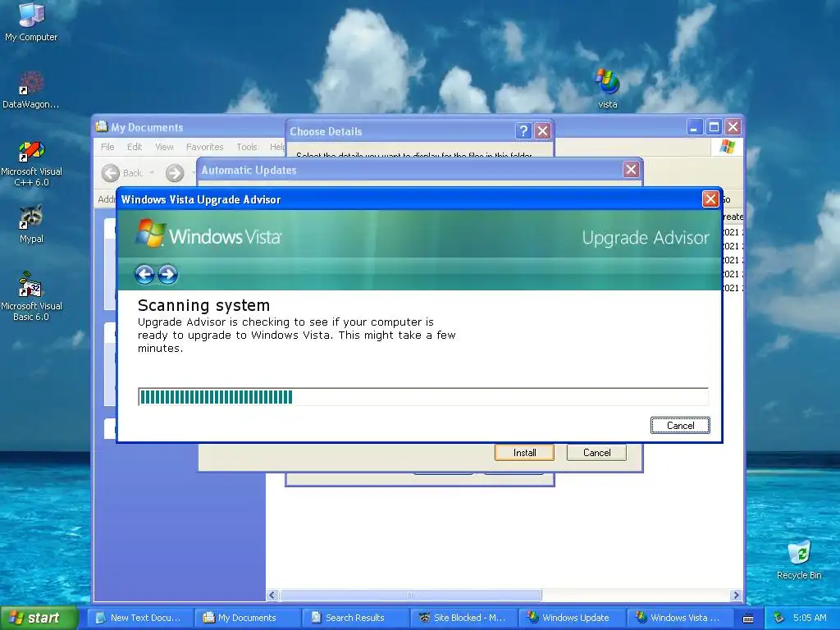
Task: Close the Windows Vista Upgrade Advisor window
Action: (x=710, y=199)
